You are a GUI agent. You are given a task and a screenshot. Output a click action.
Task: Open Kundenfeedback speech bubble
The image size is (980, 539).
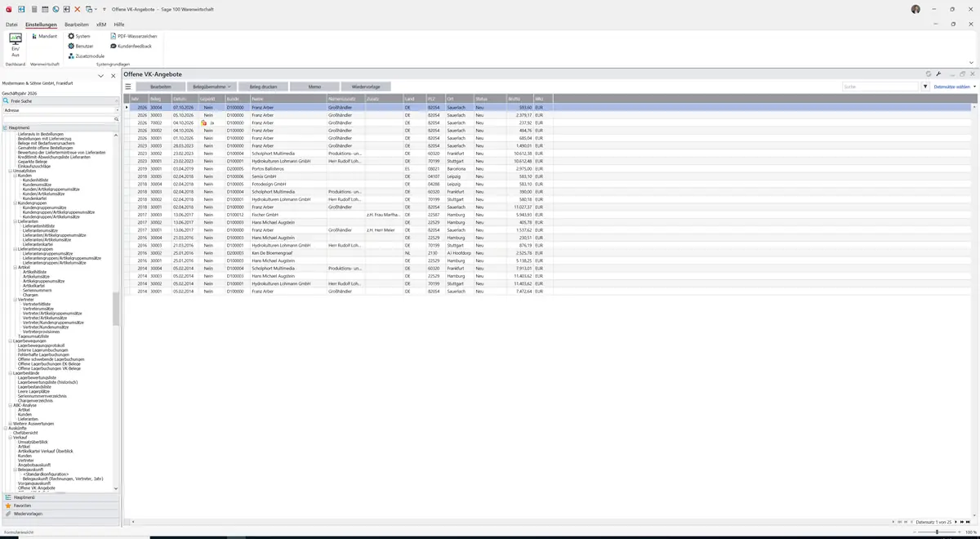[x=131, y=46]
